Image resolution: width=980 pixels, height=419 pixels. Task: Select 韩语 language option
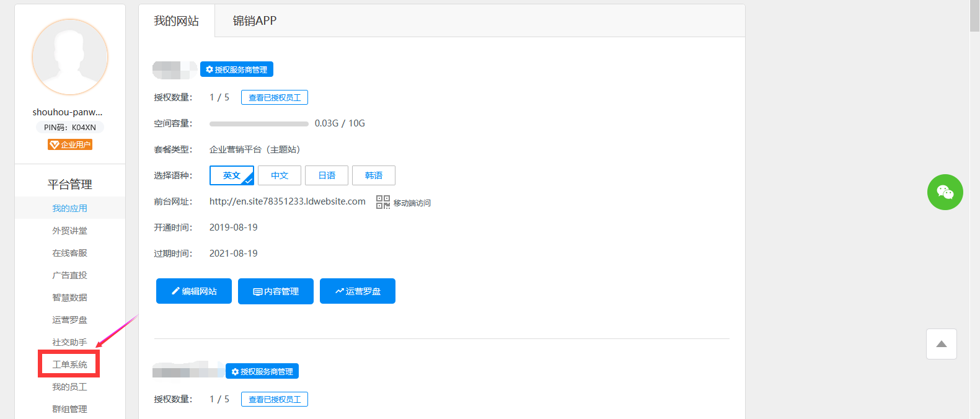[374, 175]
